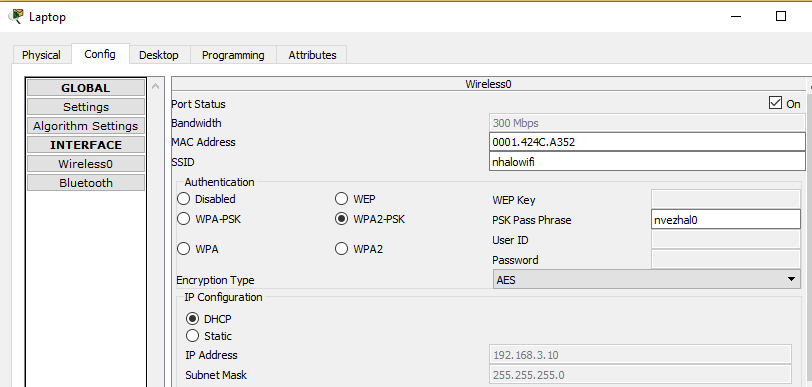Image resolution: width=812 pixels, height=387 pixels.
Task: Select the WPA2 radio button
Action: pos(341,249)
